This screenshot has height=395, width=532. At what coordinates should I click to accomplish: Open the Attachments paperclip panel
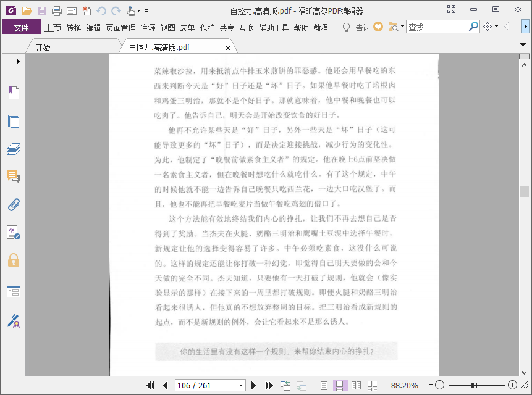[x=14, y=205]
